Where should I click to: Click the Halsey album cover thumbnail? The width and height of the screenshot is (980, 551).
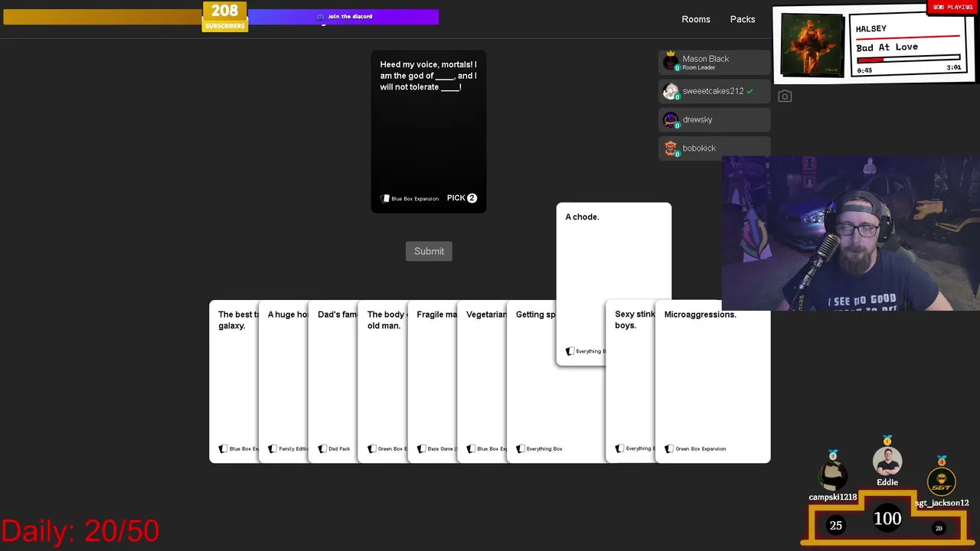(x=812, y=44)
